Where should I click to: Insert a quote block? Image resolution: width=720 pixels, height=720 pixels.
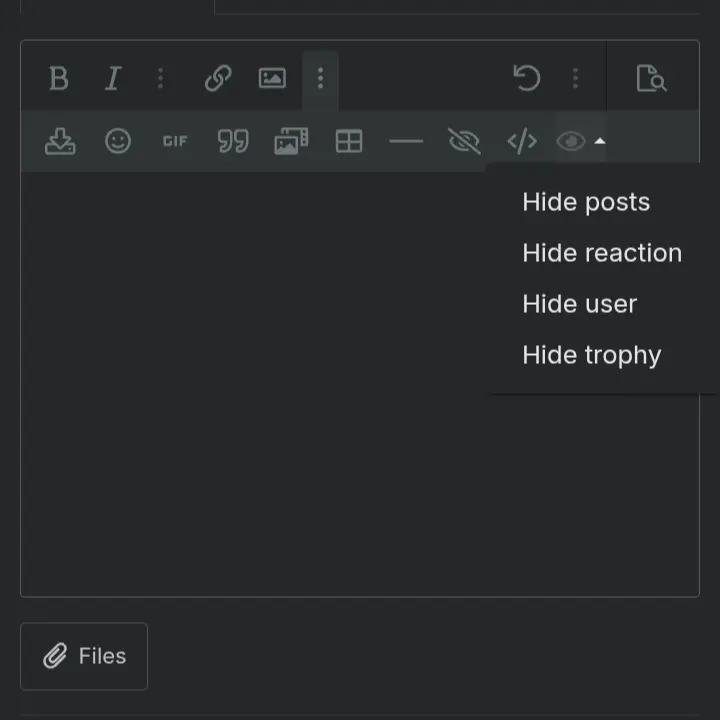click(233, 141)
